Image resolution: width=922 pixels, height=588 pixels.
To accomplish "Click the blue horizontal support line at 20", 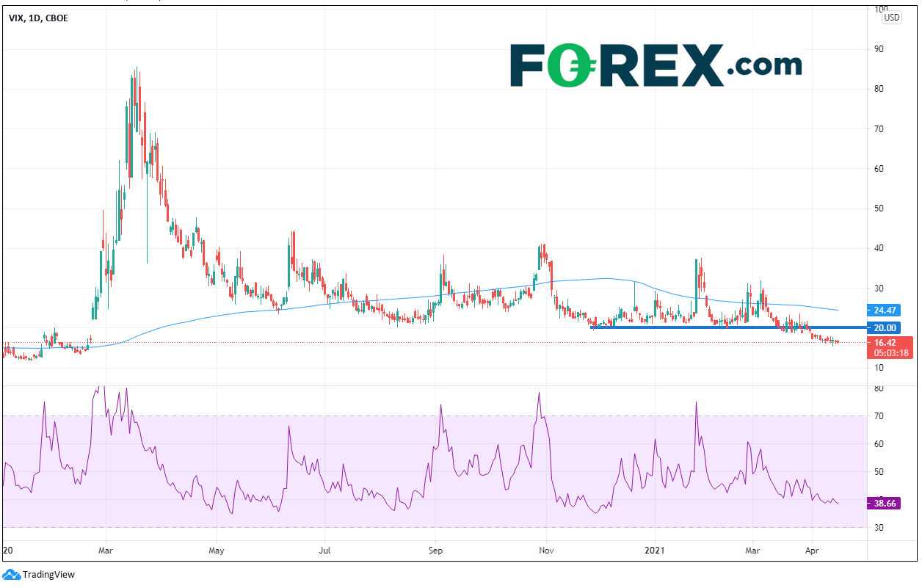I will pos(697,327).
